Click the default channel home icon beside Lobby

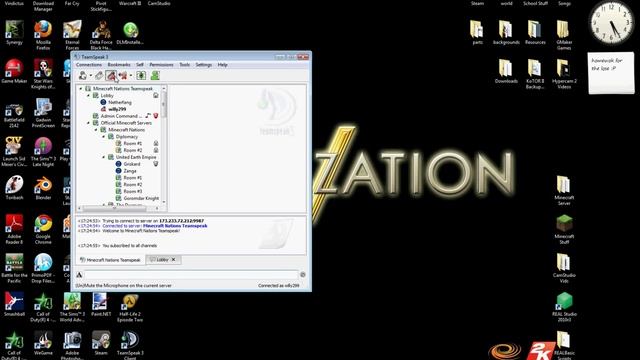point(156,96)
